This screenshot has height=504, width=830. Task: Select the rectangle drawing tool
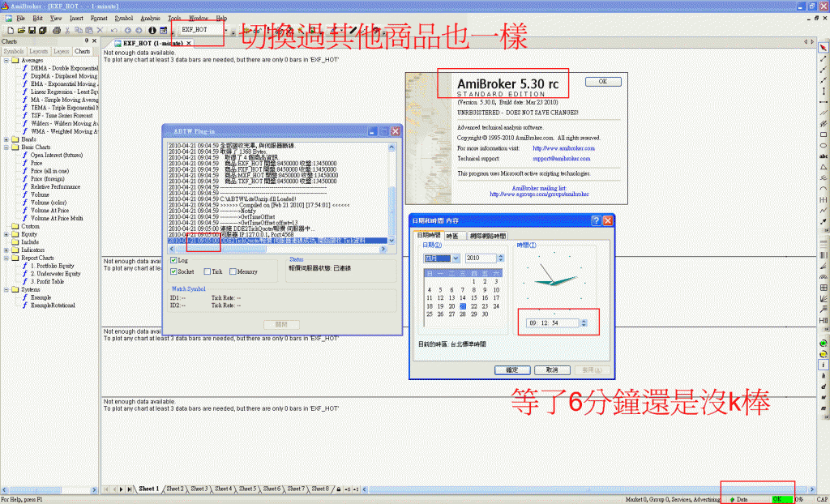tap(824, 135)
